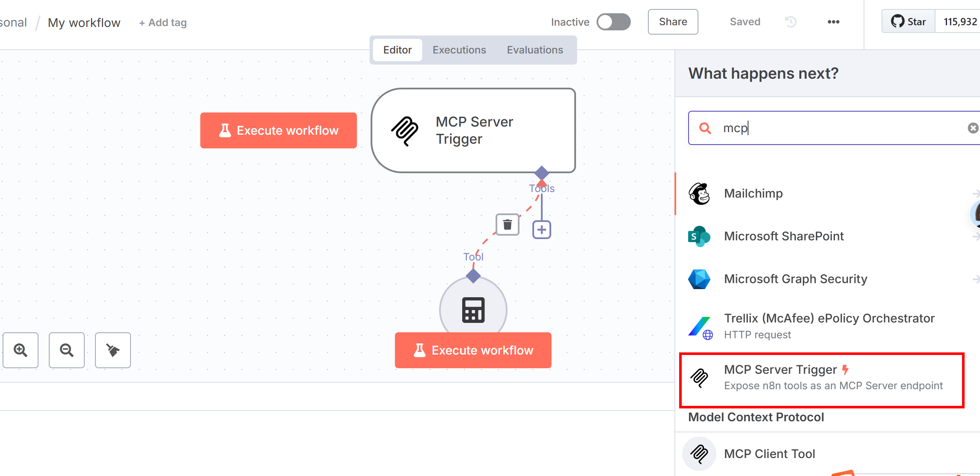The image size is (980, 476).
Task: Switch to the Executions tab
Action: pyautogui.click(x=459, y=50)
